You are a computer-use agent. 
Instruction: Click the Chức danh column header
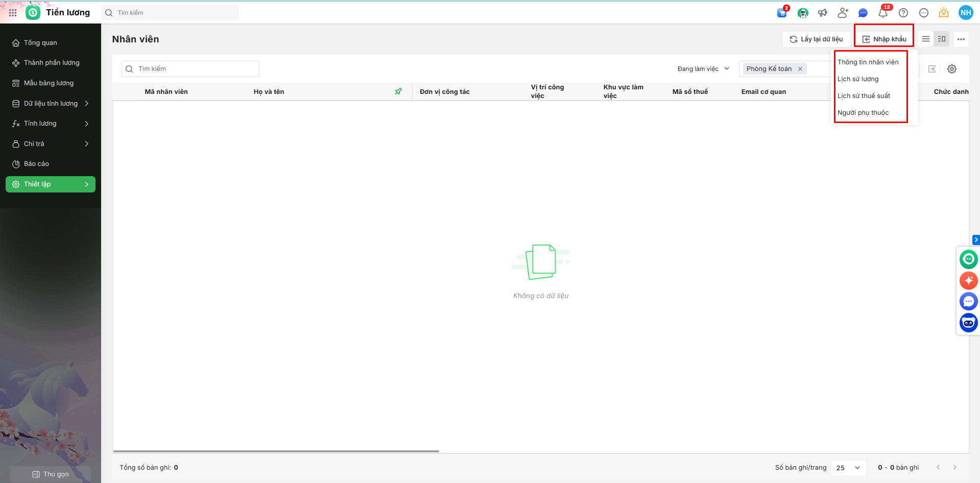[951, 92]
